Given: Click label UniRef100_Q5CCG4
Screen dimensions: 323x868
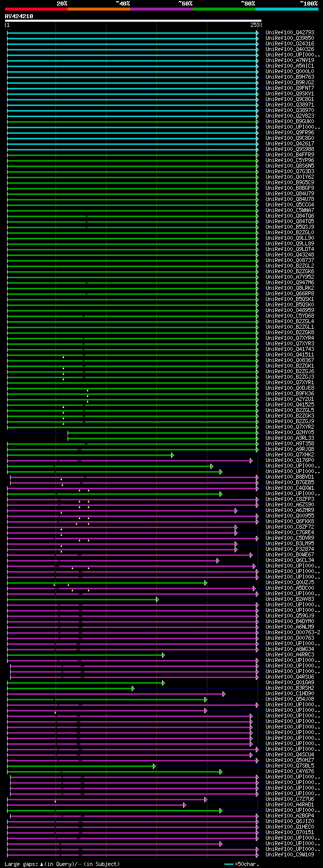Looking at the screenshot, I should click(290, 205).
